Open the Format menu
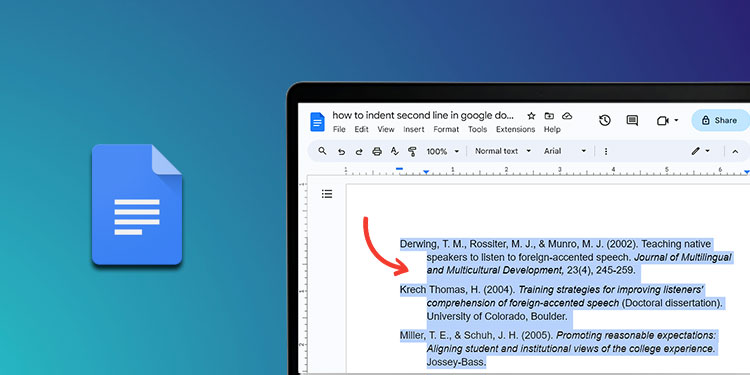Viewport: 750px width, 375px height. 446,130
